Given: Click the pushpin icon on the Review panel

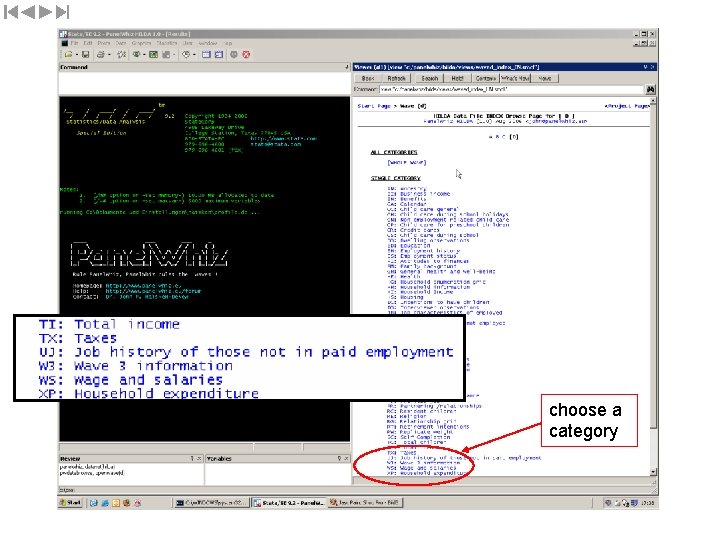Looking at the screenshot, I should click(192, 458).
